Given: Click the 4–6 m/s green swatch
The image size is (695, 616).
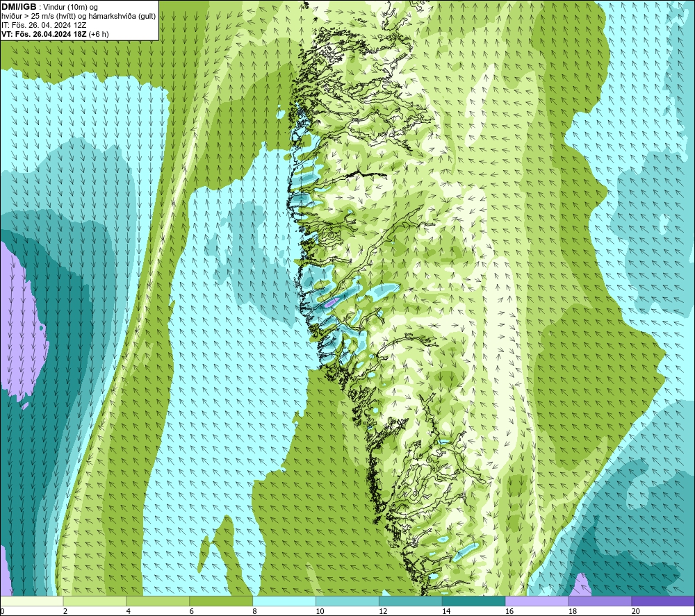Looking at the screenshot, I should pyautogui.click(x=158, y=601).
